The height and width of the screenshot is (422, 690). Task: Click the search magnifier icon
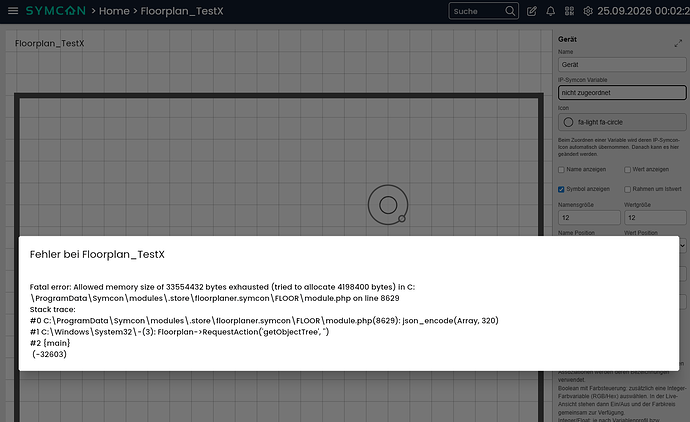click(510, 11)
